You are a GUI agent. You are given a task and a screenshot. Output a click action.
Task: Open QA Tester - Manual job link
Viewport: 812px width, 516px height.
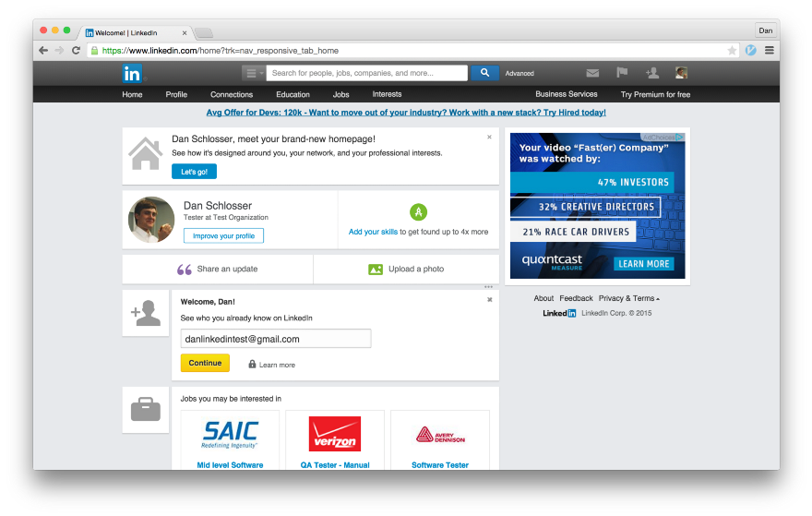coord(335,465)
